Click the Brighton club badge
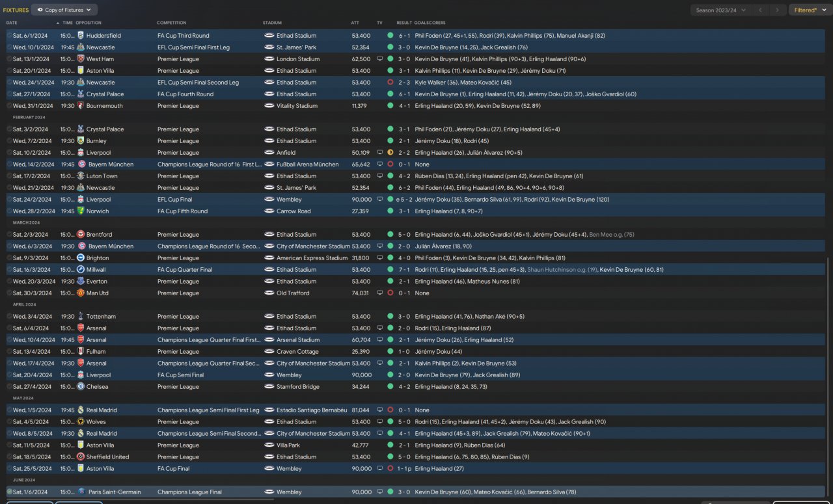 click(81, 258)
